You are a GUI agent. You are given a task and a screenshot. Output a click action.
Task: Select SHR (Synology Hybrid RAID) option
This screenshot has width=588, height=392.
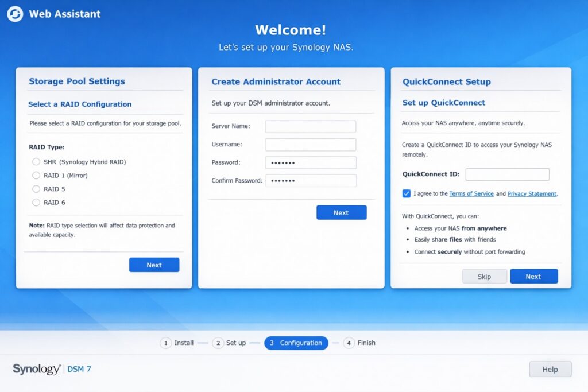36,161
